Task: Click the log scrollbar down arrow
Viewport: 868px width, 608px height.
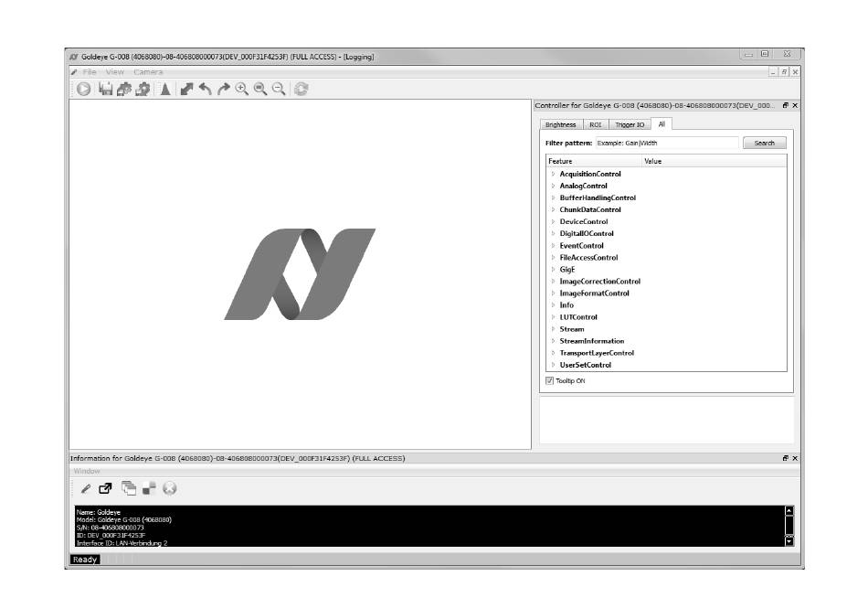Action: [789, 541]
